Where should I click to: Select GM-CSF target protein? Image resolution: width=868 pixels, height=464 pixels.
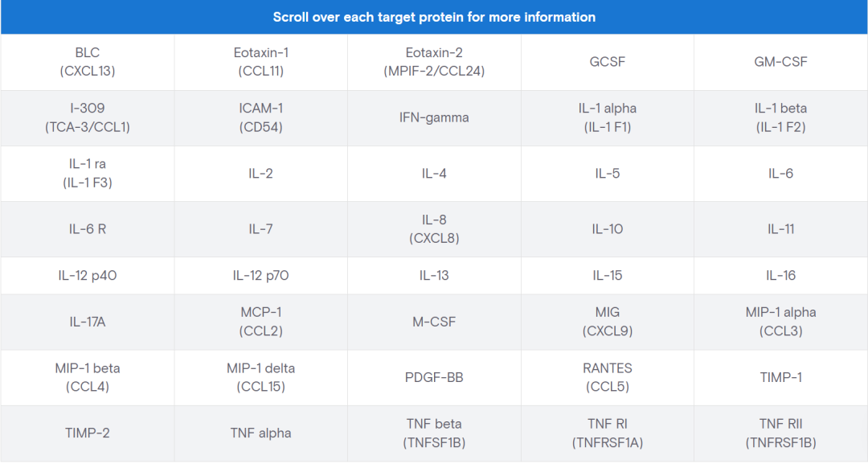click(x=780, y=62)
